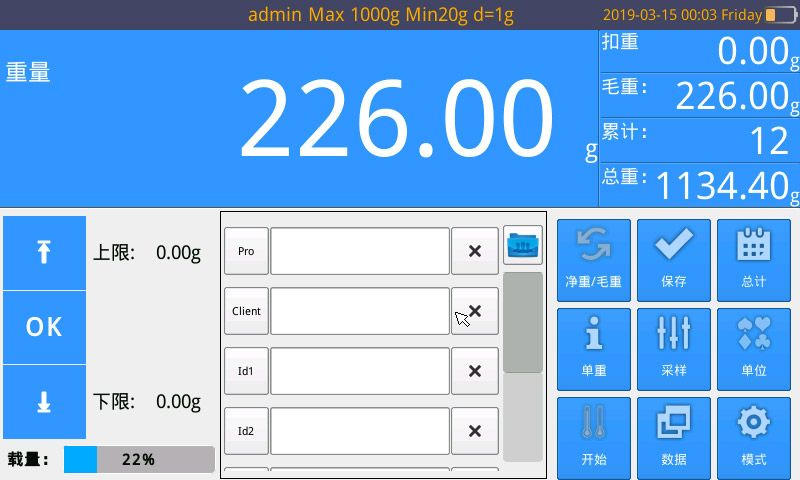Open the Data (数据) records button
Image resolution: width=800 pixels, height=480 pixels.
point(673,437)
